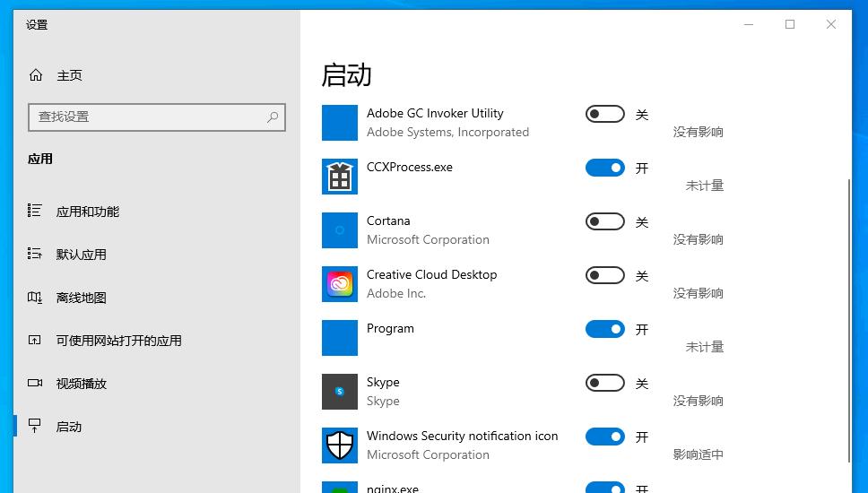Click the Creative Cloud Desktop icon

(340, 284)
